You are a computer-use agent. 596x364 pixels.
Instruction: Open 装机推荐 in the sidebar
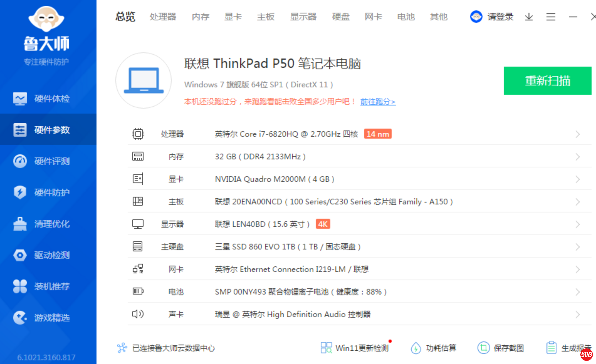pyautogui.click(x=48, y=286)
